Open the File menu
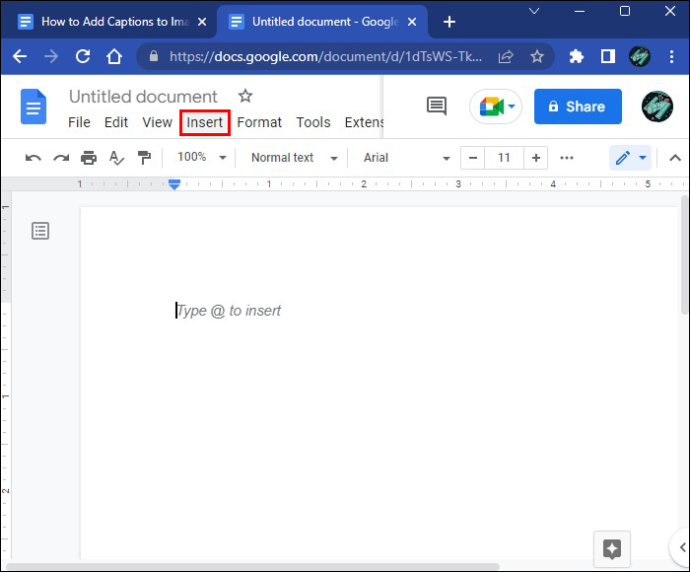Image resolution: width=690 pixels, height=572 pixels. pyautogui.click(x=79, y=122)
